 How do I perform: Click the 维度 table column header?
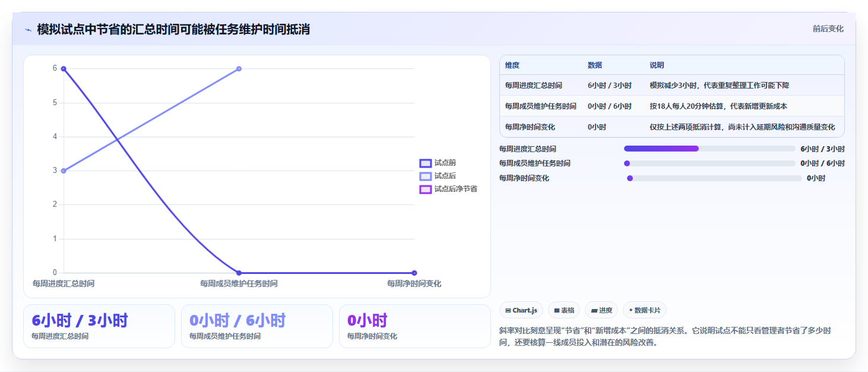pyautogui.click(x=512, y=65)
